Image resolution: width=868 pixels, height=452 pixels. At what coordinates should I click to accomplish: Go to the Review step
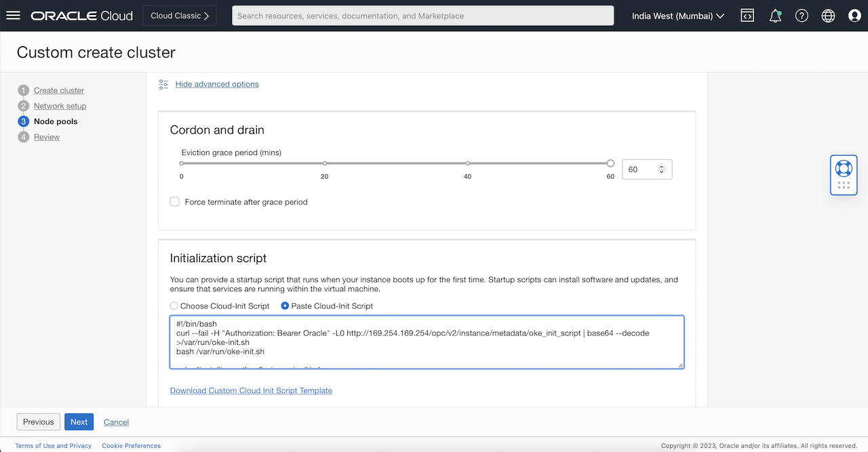[47, 137]
